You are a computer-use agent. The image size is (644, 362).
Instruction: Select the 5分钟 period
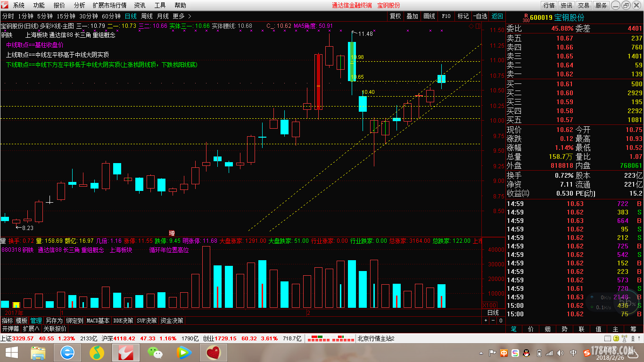pyautogui.click(x=45, y=16)
